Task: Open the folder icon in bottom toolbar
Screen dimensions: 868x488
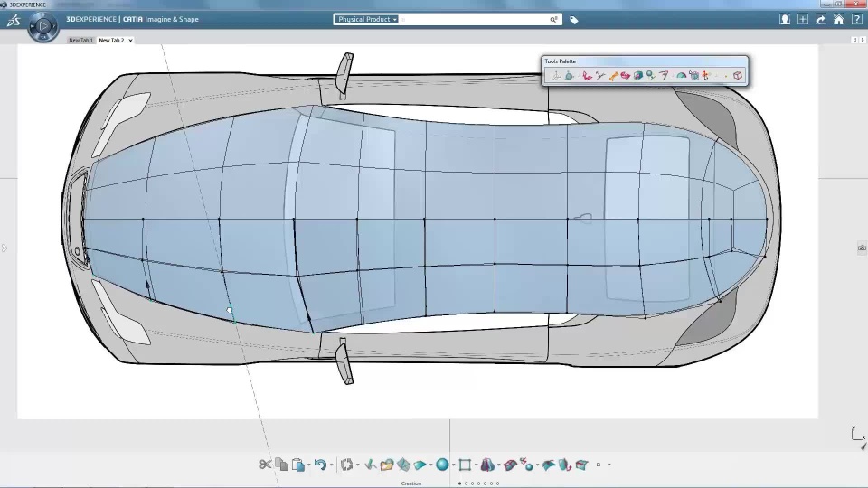Action: tap(387, 465)
